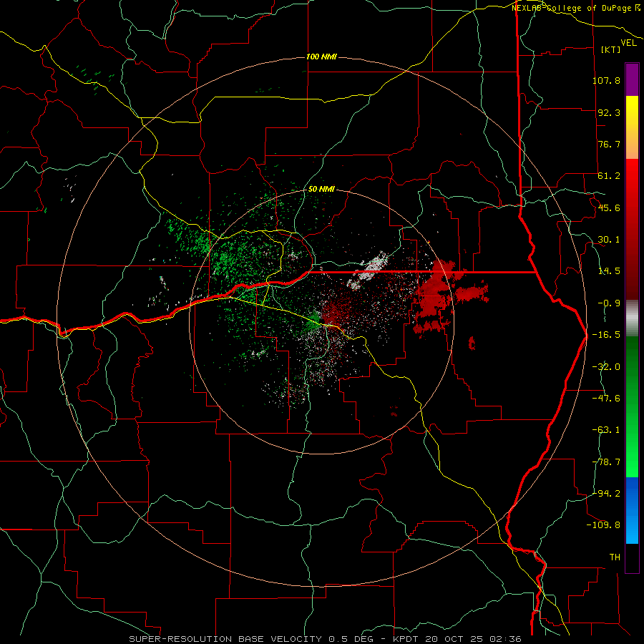Click the -78.7 legend value
This screenshot has width=644, height=644.
pos(606,462)
